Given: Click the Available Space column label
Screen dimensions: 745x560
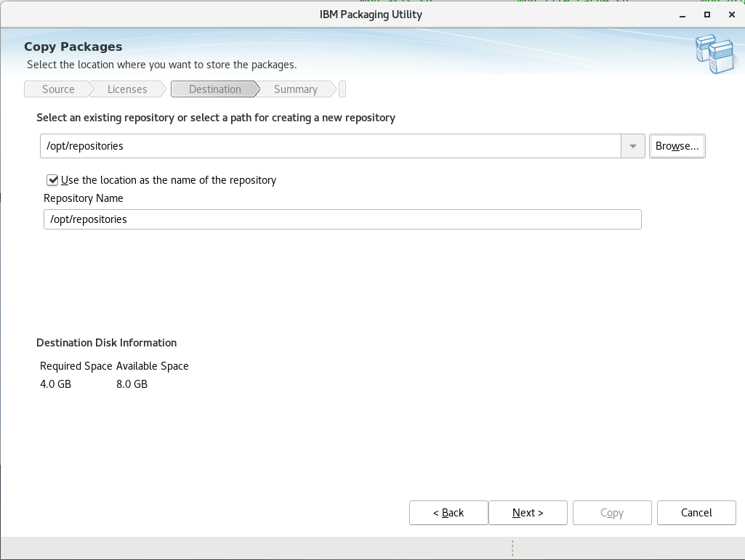Looking at the screenshot, I should 153,366.
